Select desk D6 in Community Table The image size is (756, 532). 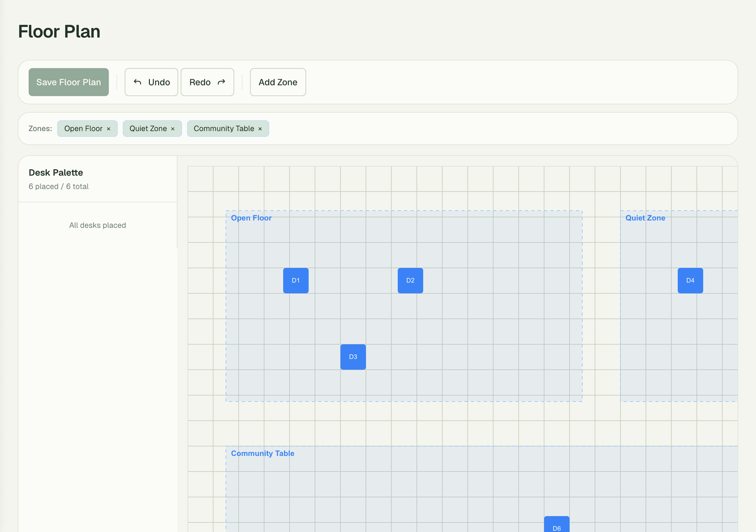[556, 524]
